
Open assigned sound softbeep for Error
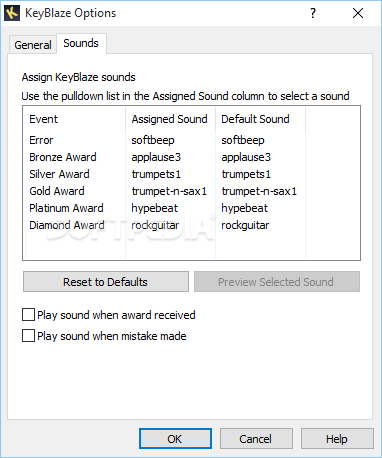(153, 140)
